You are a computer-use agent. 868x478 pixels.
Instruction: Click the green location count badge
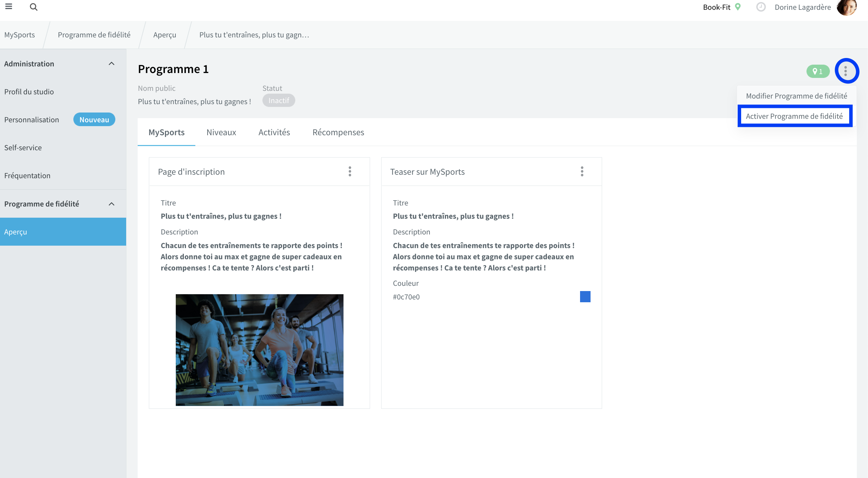(818, 71)
